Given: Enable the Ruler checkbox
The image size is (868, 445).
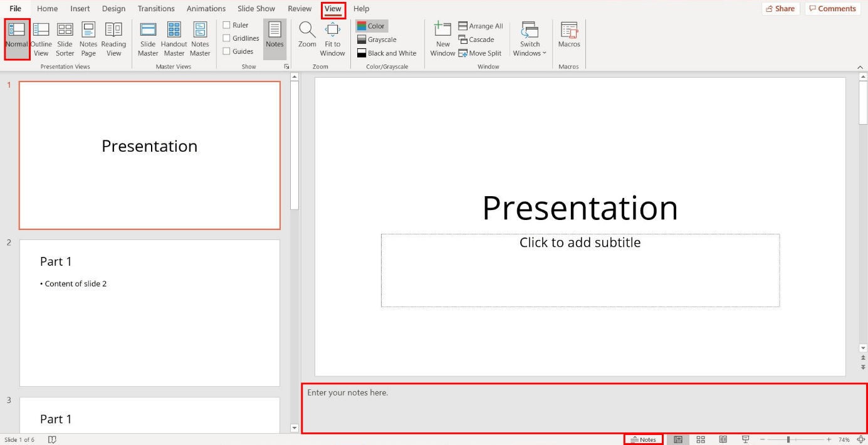Looking at the screenshot, I should (x=227, y=24).
